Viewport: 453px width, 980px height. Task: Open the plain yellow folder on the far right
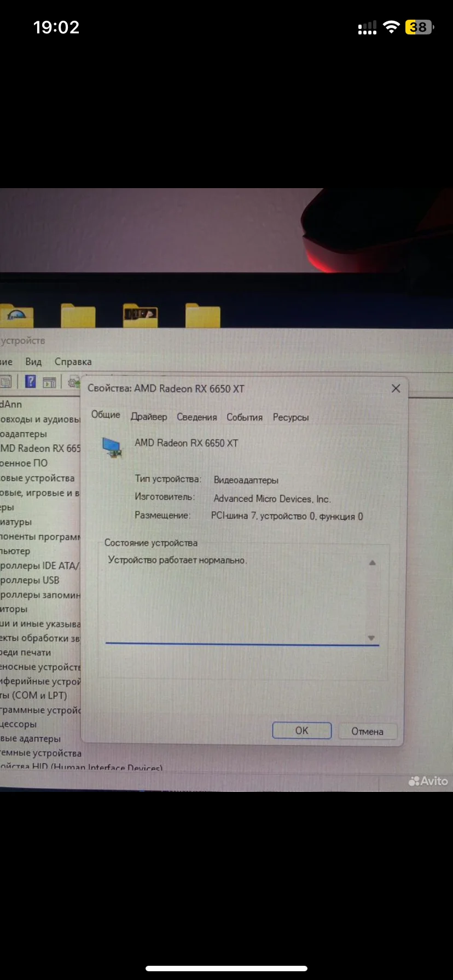(202, 315)
